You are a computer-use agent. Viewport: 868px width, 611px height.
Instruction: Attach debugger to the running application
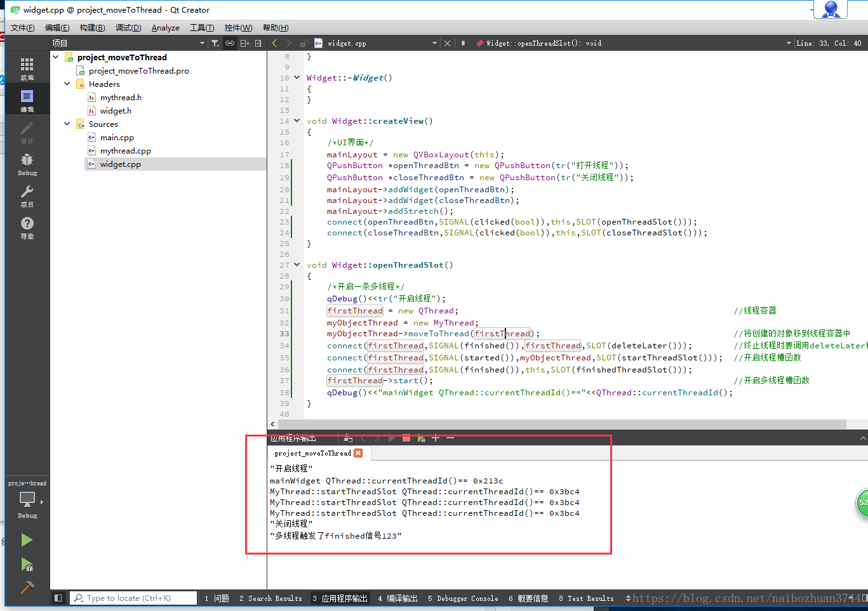point(421,438)
